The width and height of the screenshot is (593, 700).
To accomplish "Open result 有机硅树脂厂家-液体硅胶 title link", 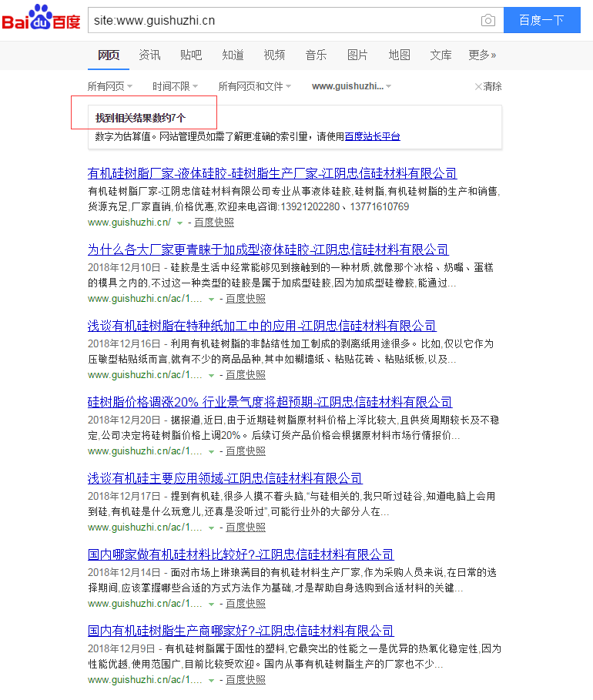I will click(272, 173).
